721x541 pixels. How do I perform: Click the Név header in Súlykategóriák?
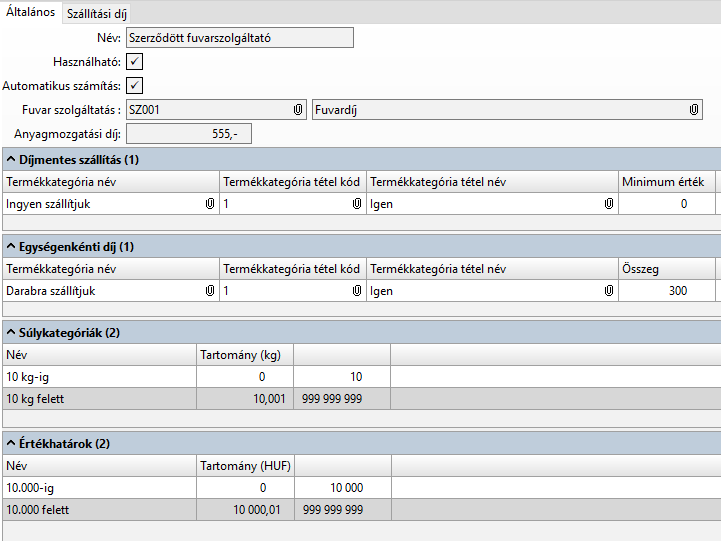coord(99,355)
